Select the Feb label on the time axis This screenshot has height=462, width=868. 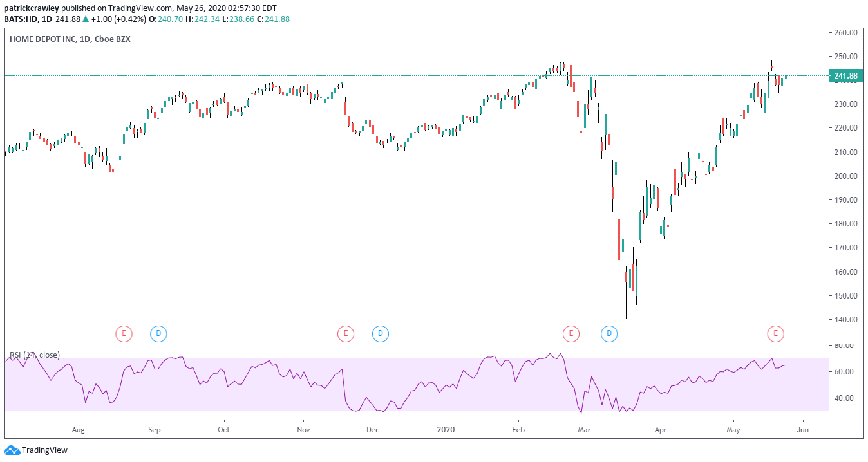[x=519, y=429]
